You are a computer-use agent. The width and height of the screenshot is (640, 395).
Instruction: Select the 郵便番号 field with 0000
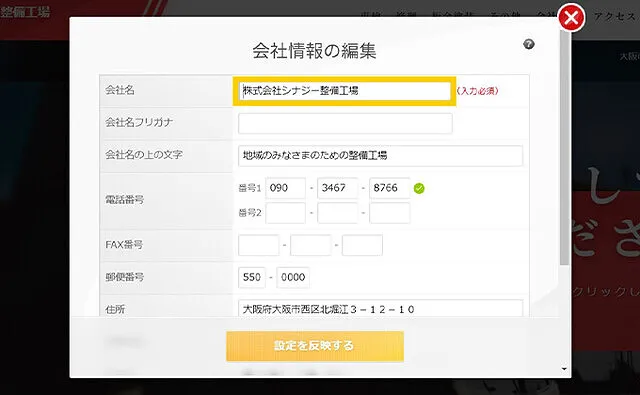coord(293,277)
